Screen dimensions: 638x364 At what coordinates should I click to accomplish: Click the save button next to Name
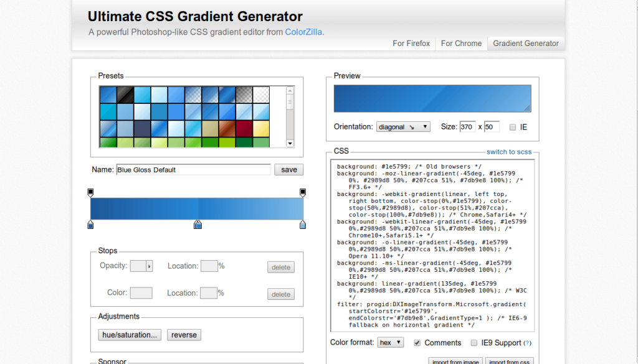click(289, 170)
